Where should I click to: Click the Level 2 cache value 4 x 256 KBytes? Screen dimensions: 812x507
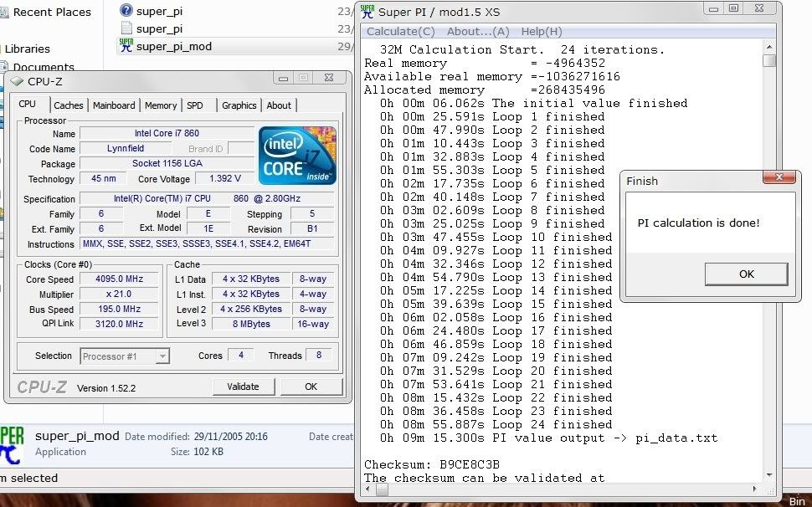(251, 309)
